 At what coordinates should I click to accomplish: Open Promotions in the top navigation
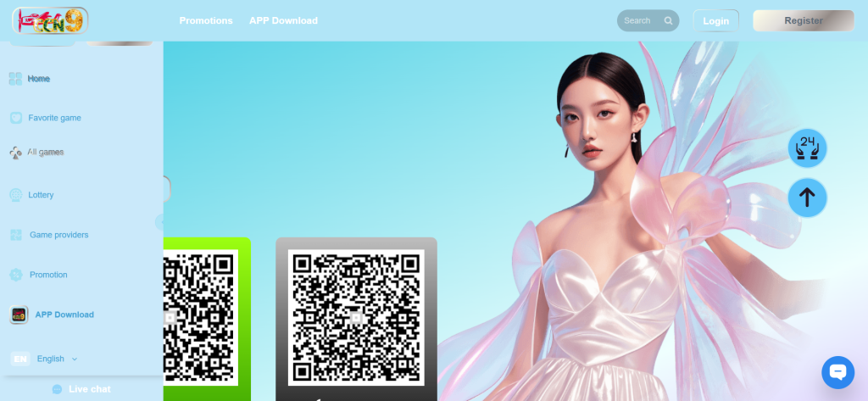coord(206,21)
